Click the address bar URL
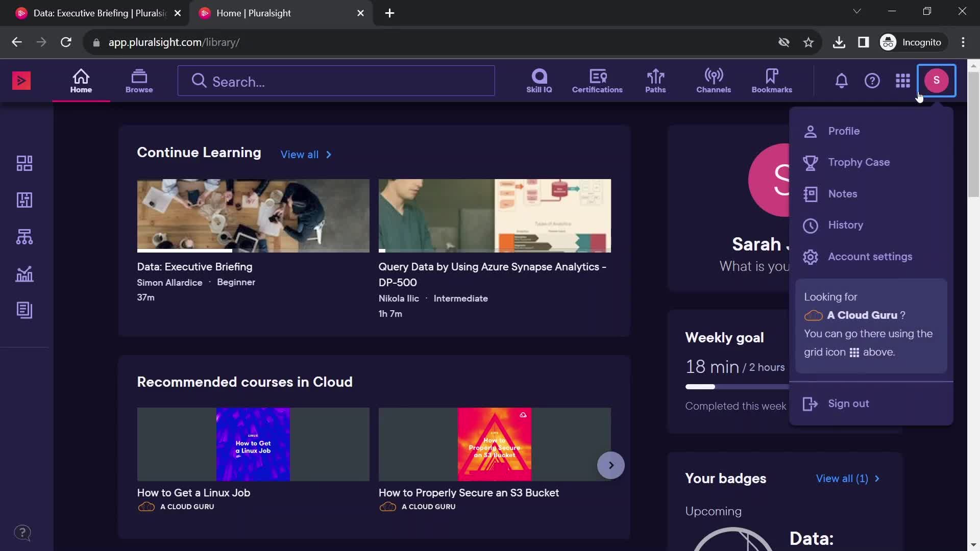Viewport: 980px width, 551px height. (x=174, y=42)
